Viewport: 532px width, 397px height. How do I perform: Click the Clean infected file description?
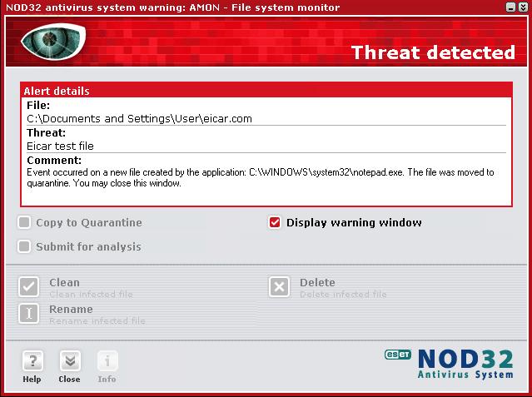tap(91, 295)
